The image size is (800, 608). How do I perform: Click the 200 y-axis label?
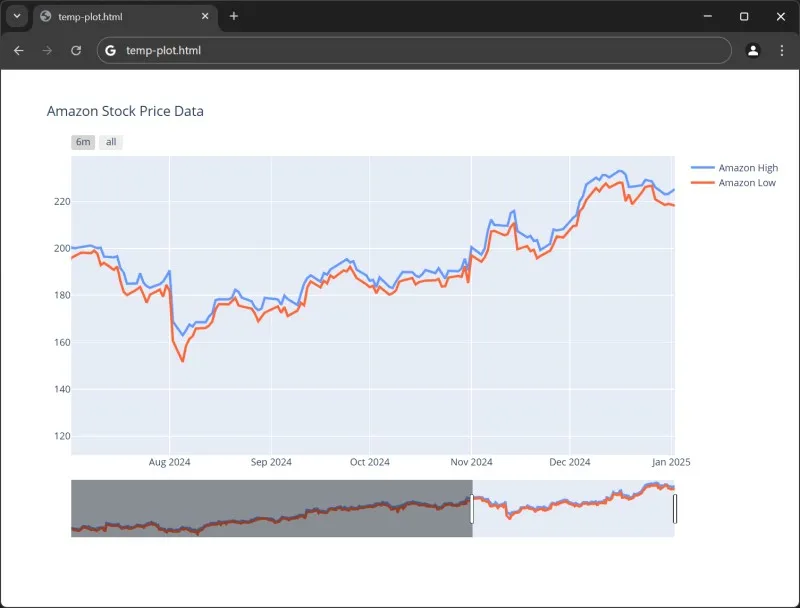pyautogui.click(x=62, y=248)
